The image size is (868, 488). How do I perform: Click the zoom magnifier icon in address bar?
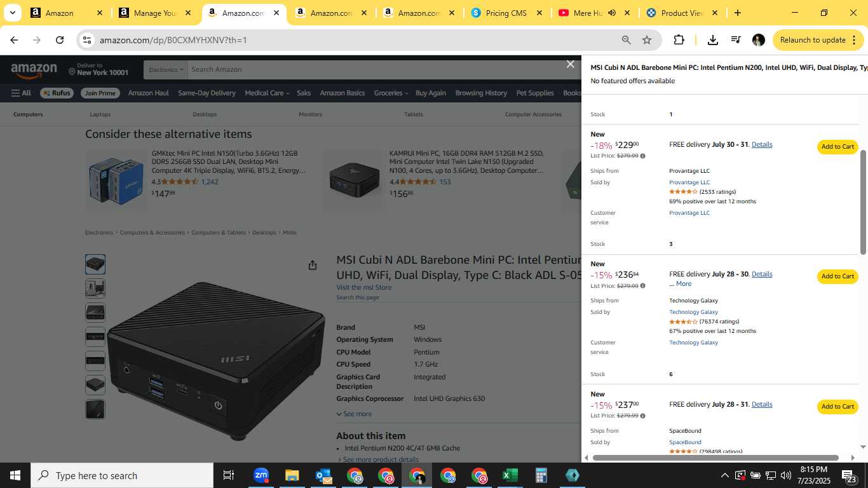click(x=627, y=40)
